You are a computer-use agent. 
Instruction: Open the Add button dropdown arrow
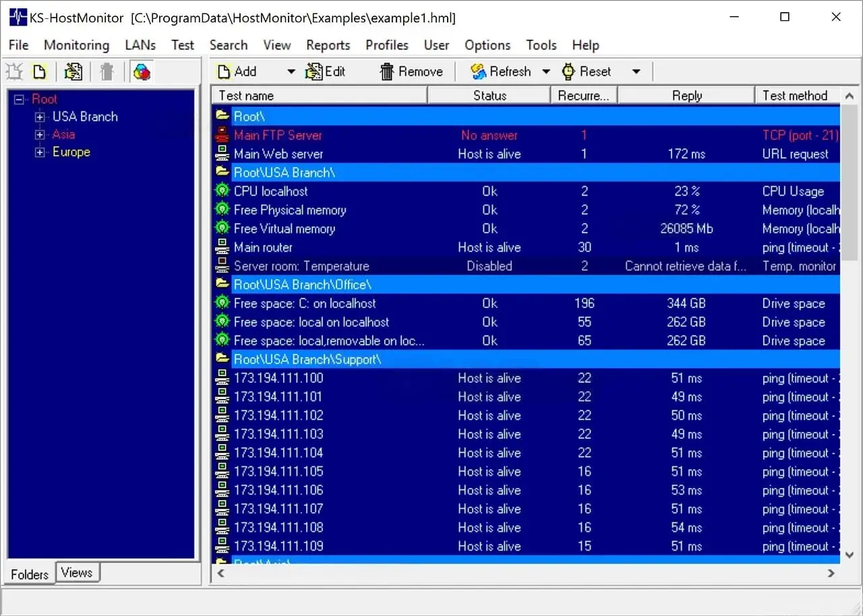coord(291,71)
